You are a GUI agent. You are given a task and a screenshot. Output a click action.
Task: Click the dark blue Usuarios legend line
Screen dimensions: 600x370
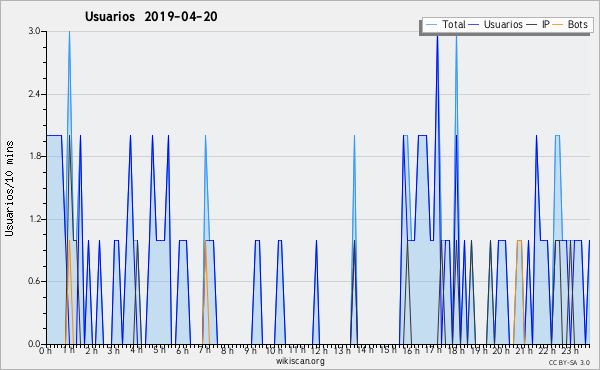pos(474,25)
